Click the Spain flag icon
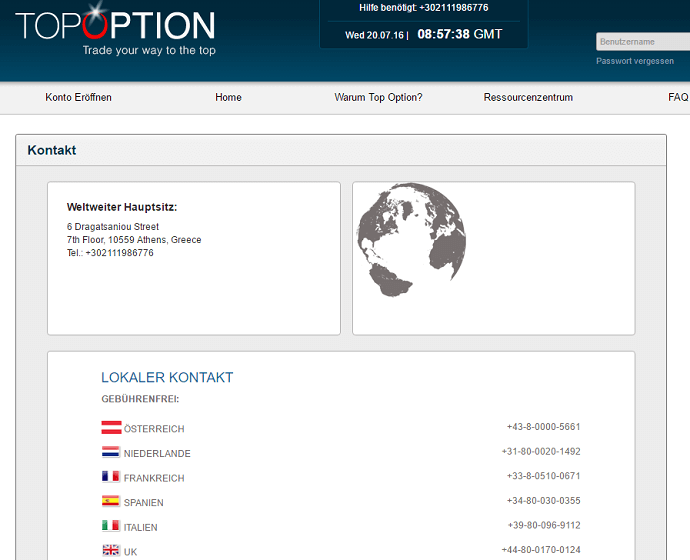690x560 pixels. coord(110,501)
